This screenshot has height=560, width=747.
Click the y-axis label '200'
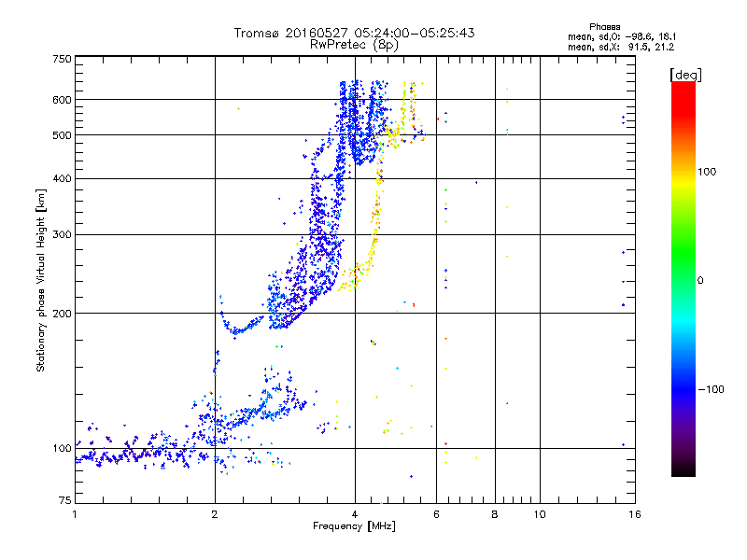(x=62, y=314)
